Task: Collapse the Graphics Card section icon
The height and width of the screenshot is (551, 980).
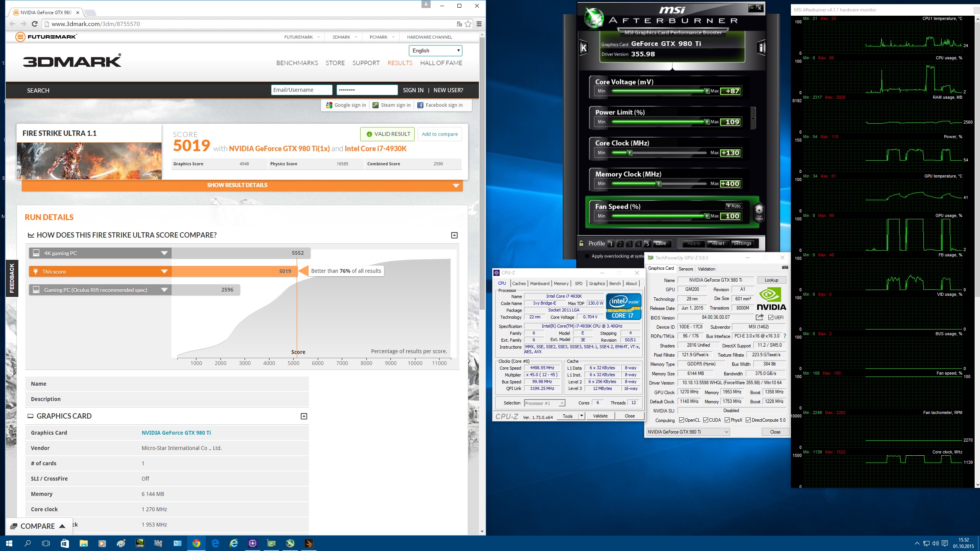Action: [x=304, y=416]
